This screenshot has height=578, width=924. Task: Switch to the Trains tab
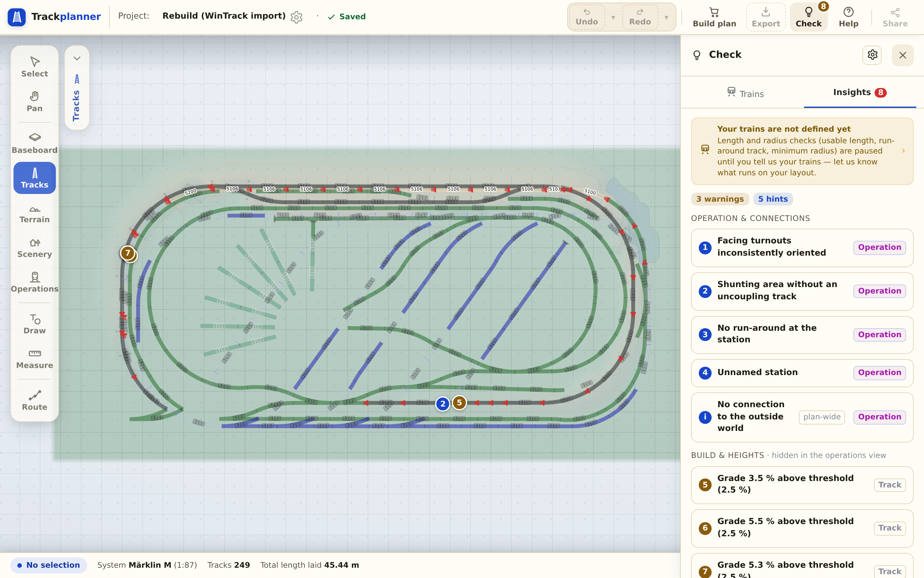click(x=745, y=93)
